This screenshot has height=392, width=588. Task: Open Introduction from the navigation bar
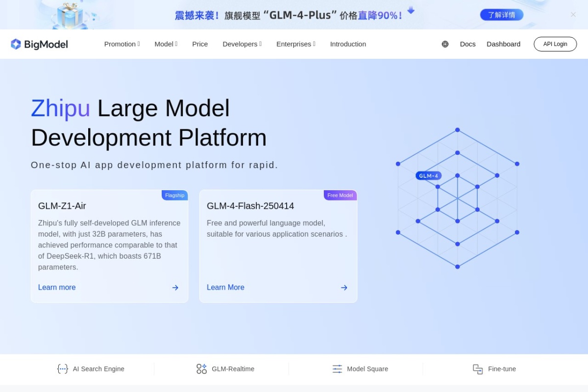(348, 44)
